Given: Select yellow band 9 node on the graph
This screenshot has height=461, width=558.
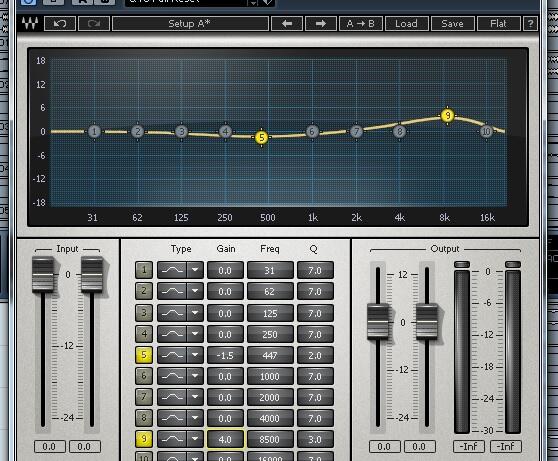Looking at the screenshot, I should (x=447, y=115).
